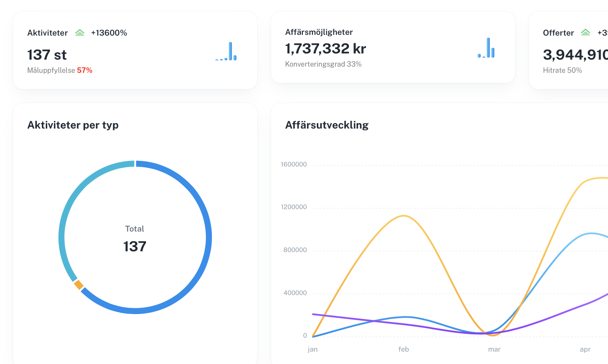Click the 800000 y-axis label
608x364 pixels.
(x=295, y=250)
